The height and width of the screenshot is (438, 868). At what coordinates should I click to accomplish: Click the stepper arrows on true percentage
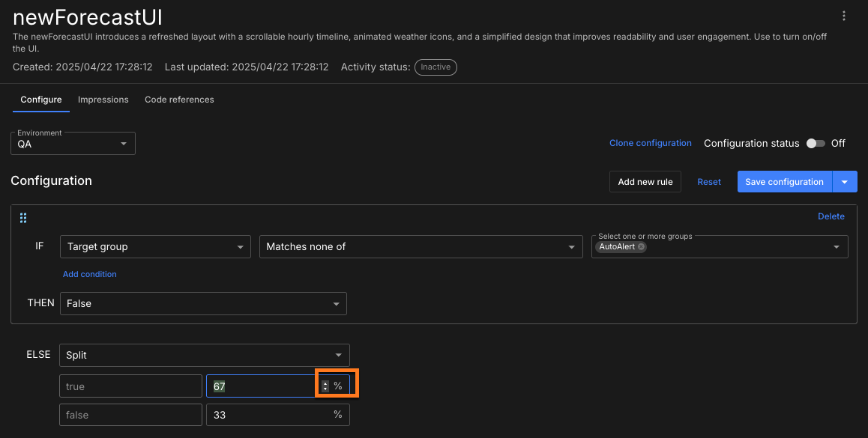(x=325, y=386)
